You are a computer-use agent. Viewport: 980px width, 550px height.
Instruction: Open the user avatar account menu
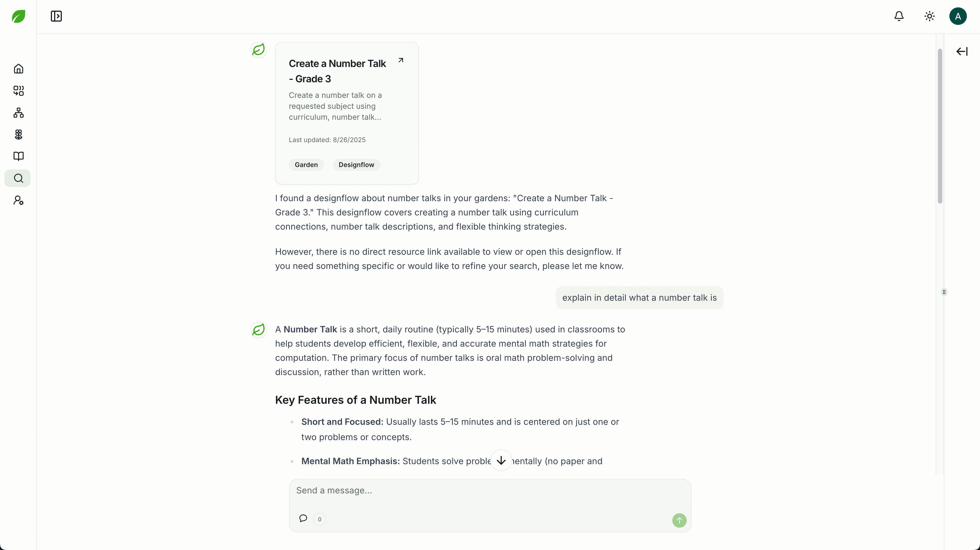pyautogui.click(x=958, y=16)
